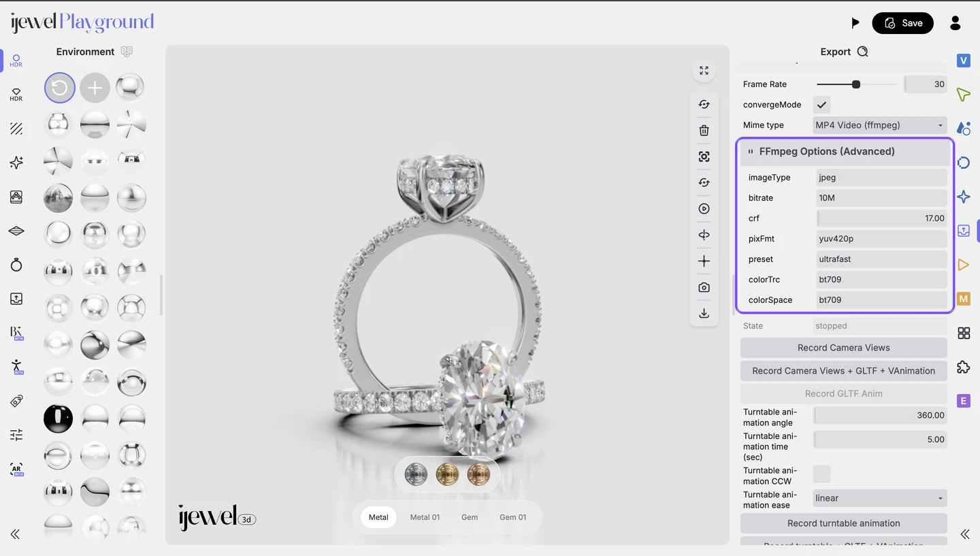Open the plugins puzzle-piece icon

963,367
